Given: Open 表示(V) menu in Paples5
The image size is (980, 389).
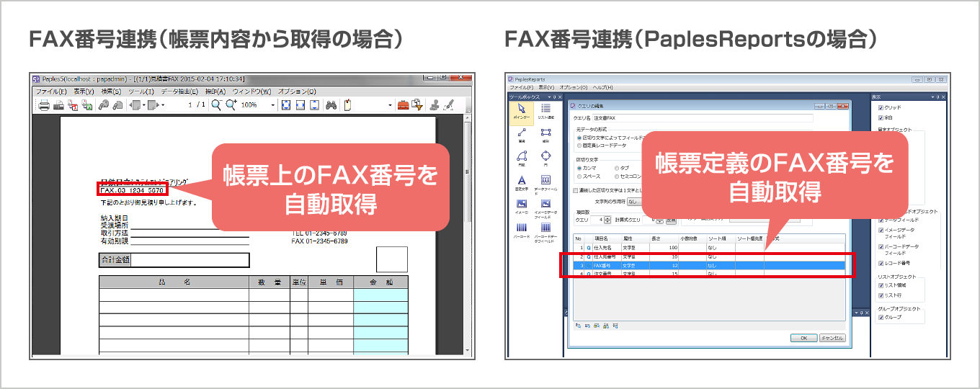Looking at the screenshot, I should pos(84,91).
